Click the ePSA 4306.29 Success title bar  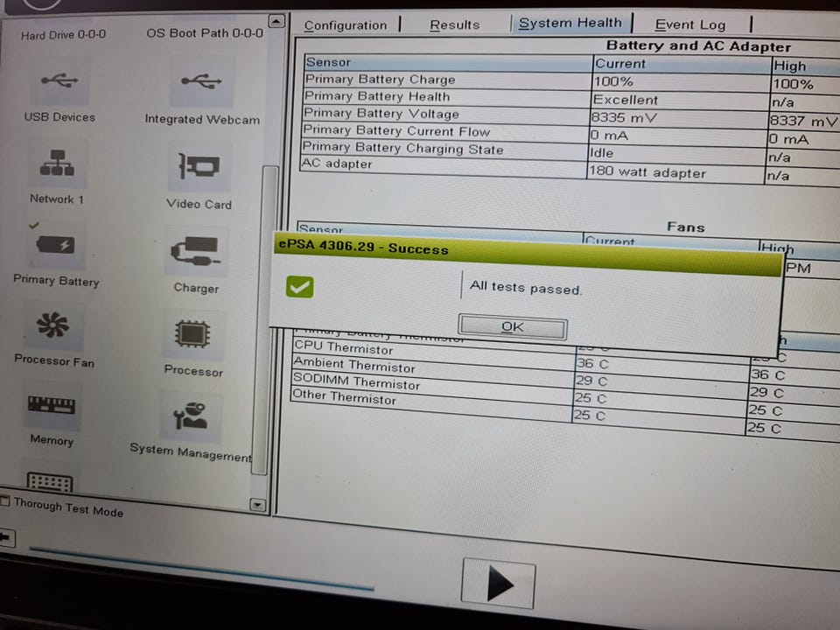[528, 253]
